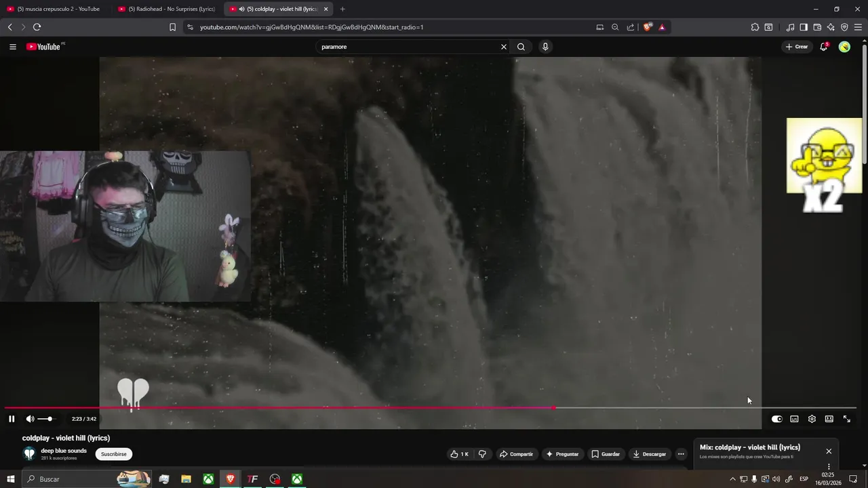Open the browser playlist music icon

tap(790, 27)
